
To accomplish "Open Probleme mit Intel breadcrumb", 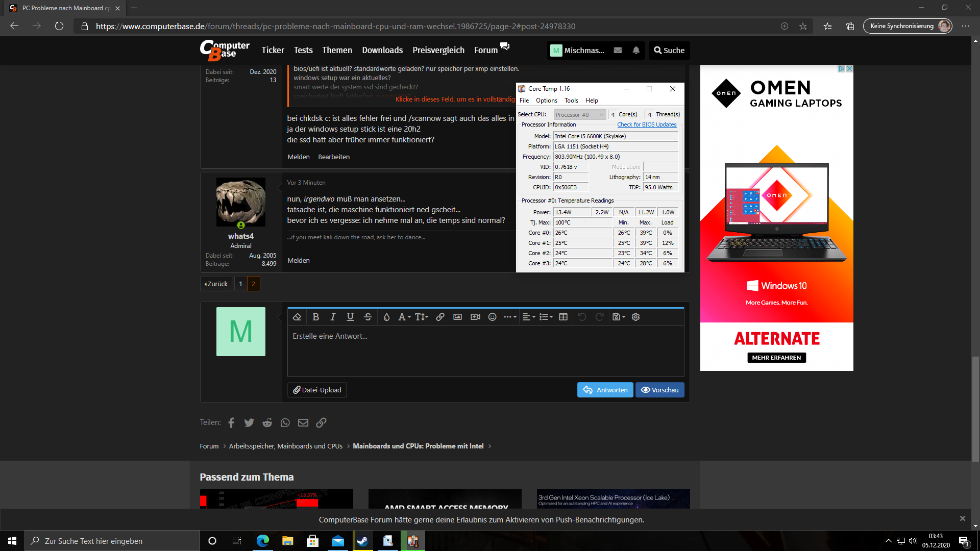I will [x=418, y=446].
